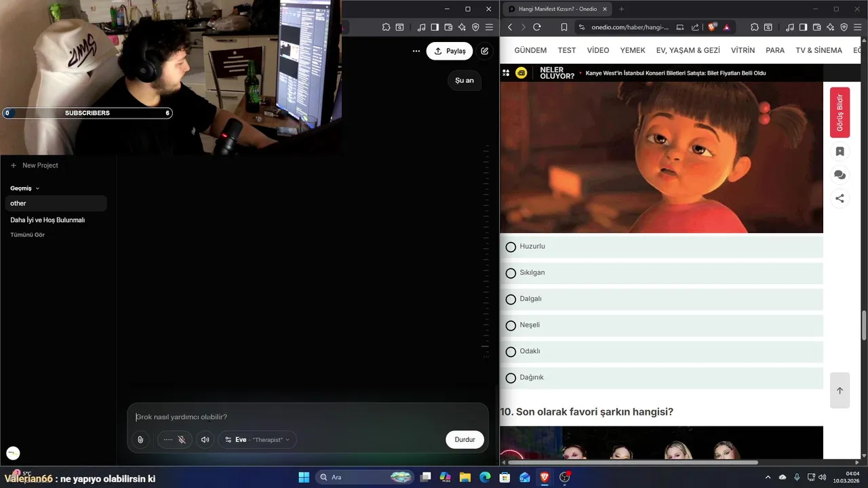This screenshot has width=868, height=488.
Task: Click the Şu an message bubble
Action: (x=465, y=80)
